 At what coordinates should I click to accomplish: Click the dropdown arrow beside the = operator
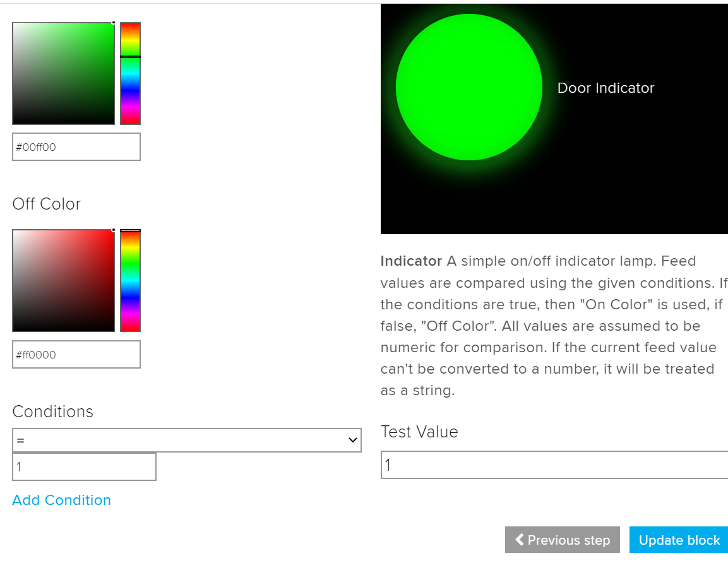coord(353,441)
